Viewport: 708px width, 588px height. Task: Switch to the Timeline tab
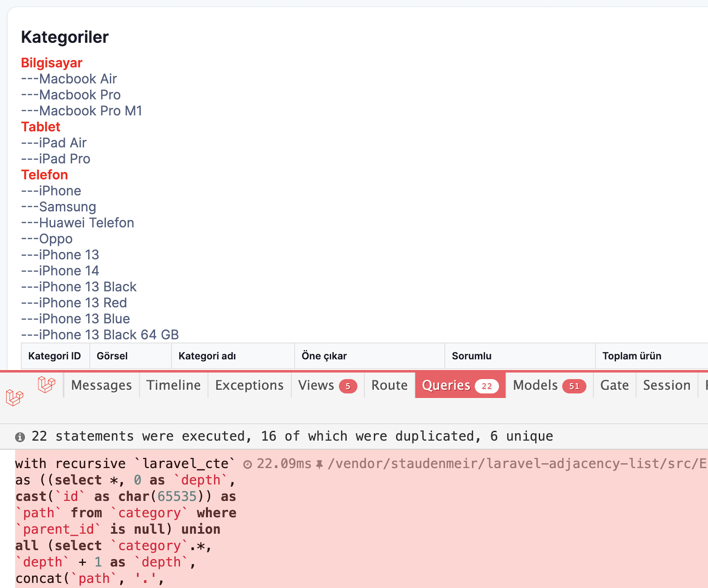tap(173, 385)
